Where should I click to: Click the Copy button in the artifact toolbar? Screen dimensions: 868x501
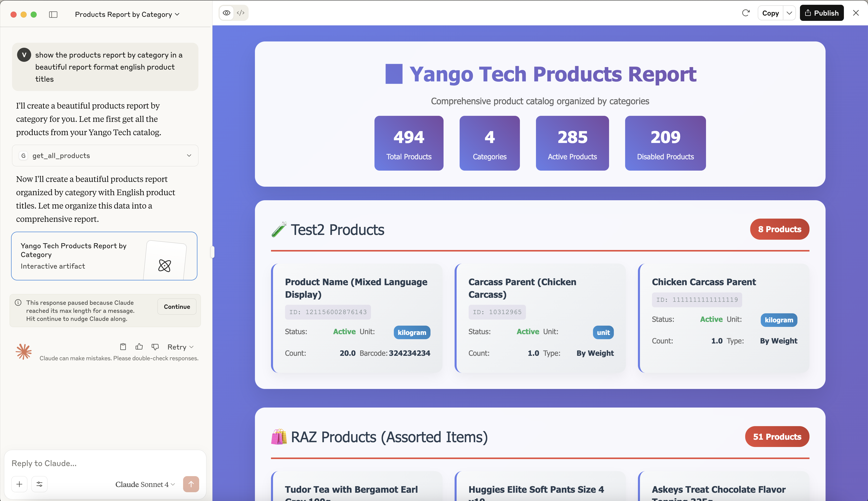(x=770, y=13)
